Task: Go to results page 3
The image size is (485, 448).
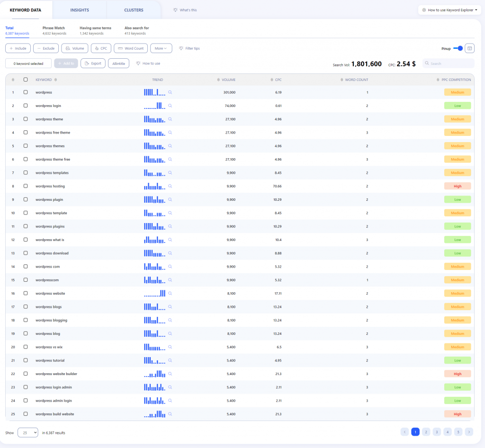Action: click(x=437, y=432)
